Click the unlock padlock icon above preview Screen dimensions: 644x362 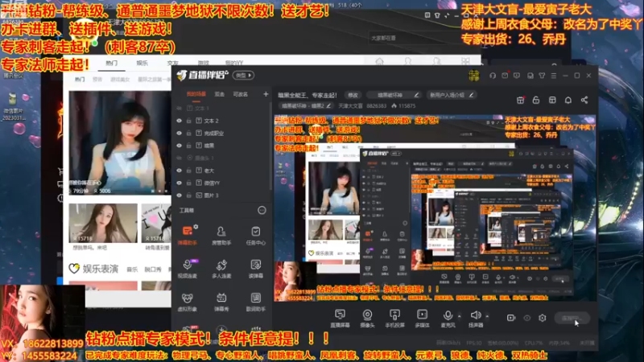[536, 100]
